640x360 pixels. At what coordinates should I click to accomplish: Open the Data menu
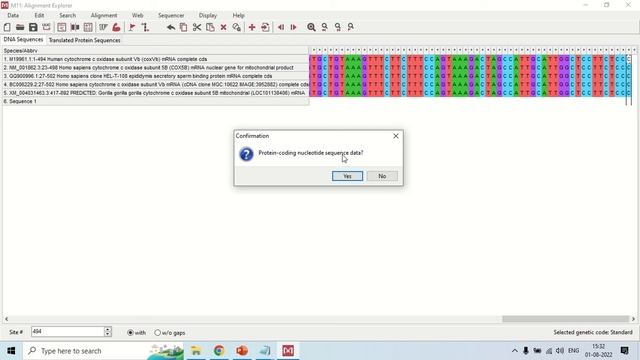pyautogui.click(x=13, y=16)
